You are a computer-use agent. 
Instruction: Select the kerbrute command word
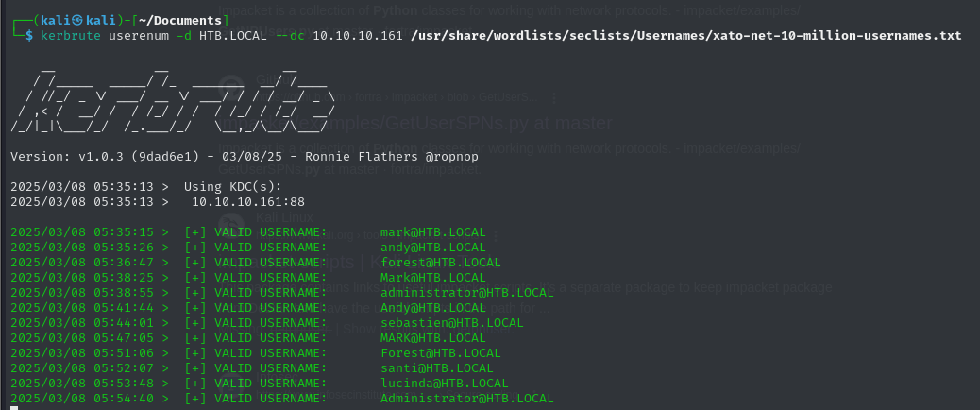[x=71, y=36]
